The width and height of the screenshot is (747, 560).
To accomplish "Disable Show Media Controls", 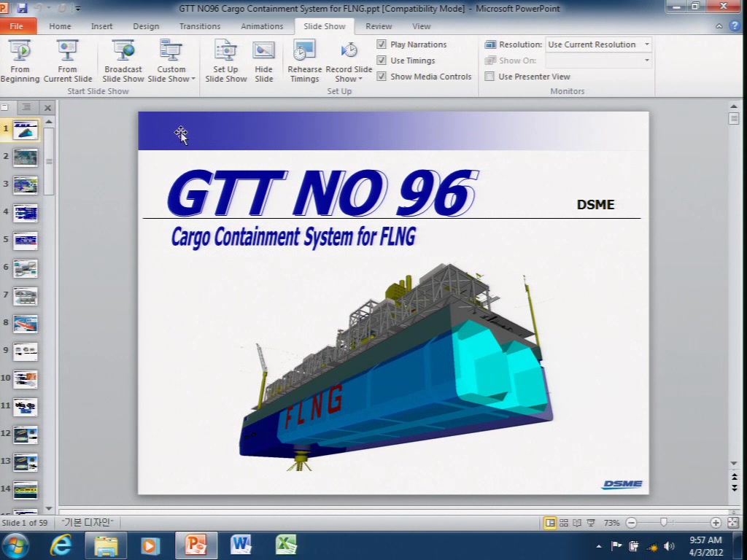I will coord(381,76).
